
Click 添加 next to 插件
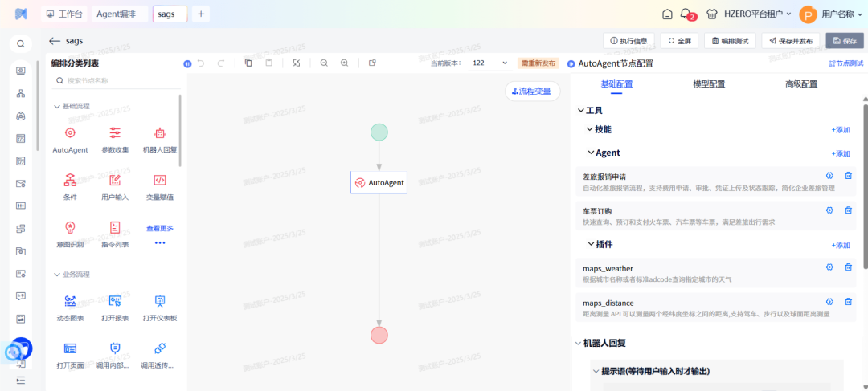[x=841, y=245]
